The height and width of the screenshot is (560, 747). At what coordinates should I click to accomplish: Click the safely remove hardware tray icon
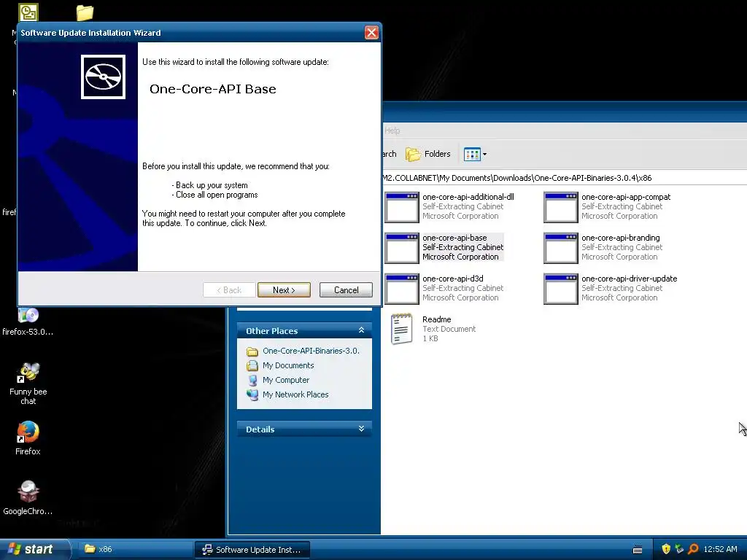pos(679,549)
